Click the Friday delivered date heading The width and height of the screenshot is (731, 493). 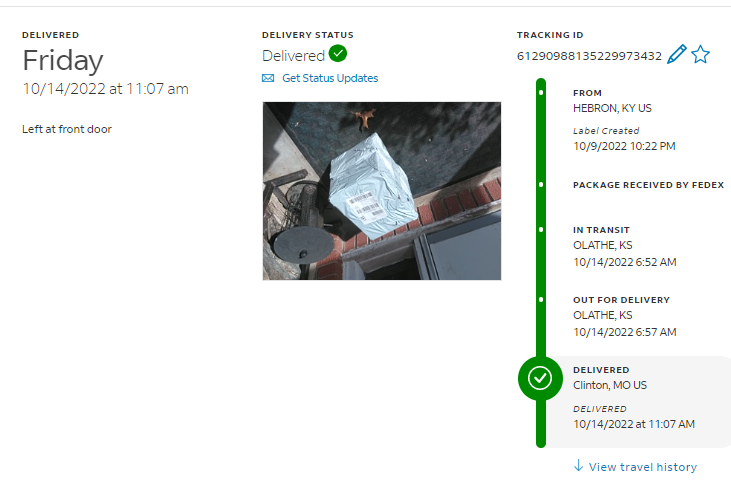[x=63, y=61]
